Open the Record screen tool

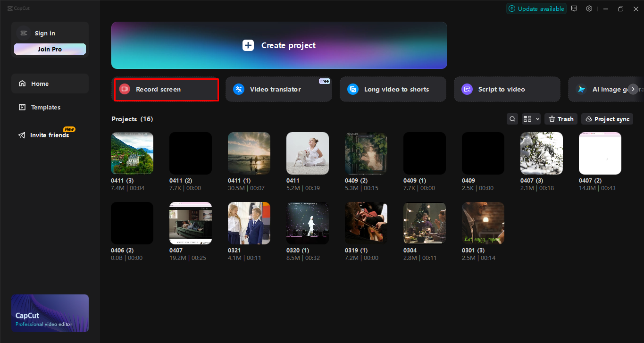click(166, 89)
